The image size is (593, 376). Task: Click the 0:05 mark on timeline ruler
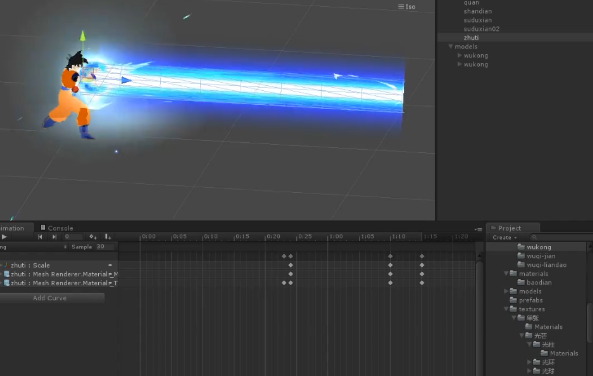click(x=180, y=236)
